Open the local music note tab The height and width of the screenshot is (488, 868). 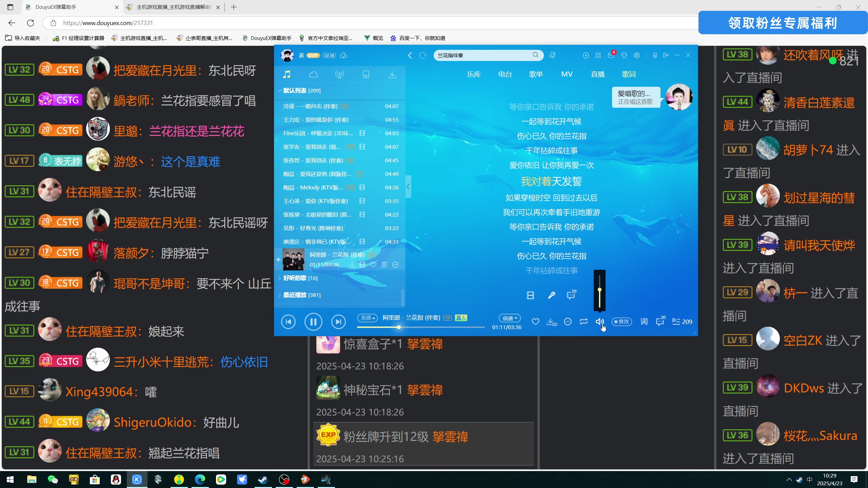click(x=287, y=74)
